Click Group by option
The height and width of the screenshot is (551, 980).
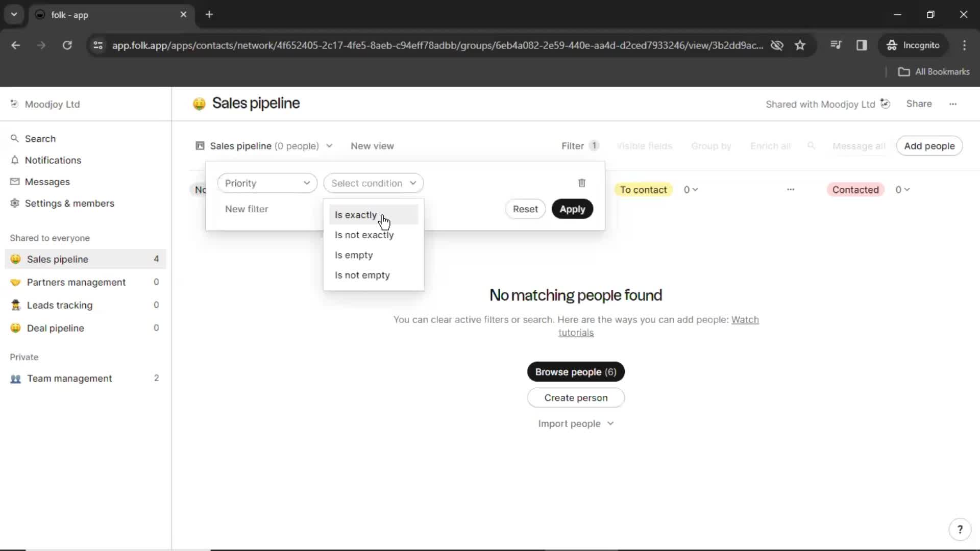pos(711,146)
